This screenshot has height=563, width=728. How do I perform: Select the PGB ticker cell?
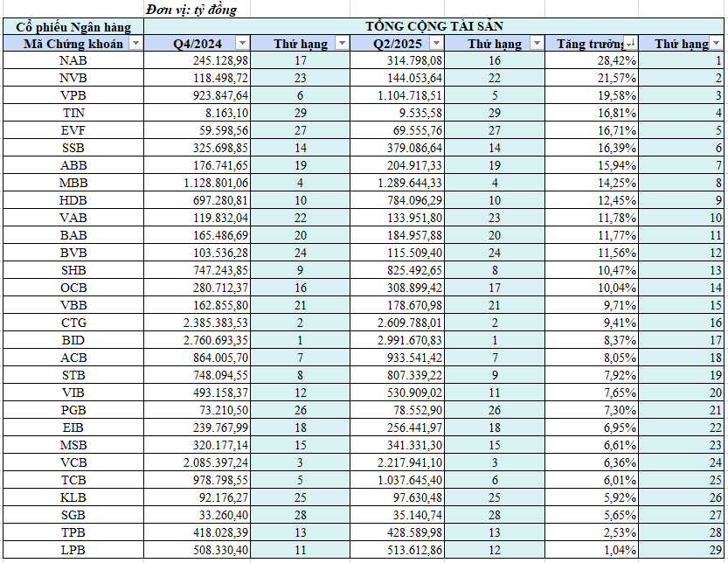point(73,410)
